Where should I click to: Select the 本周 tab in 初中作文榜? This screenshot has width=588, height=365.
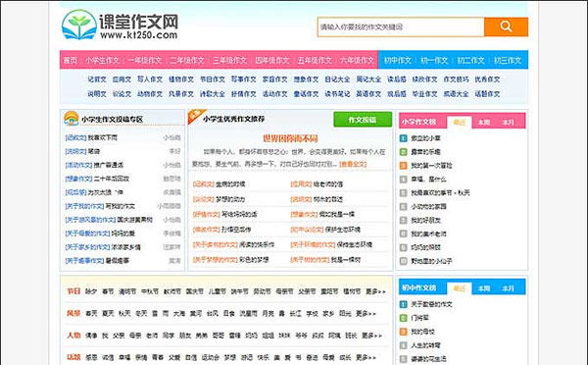(x=484, y=288)
